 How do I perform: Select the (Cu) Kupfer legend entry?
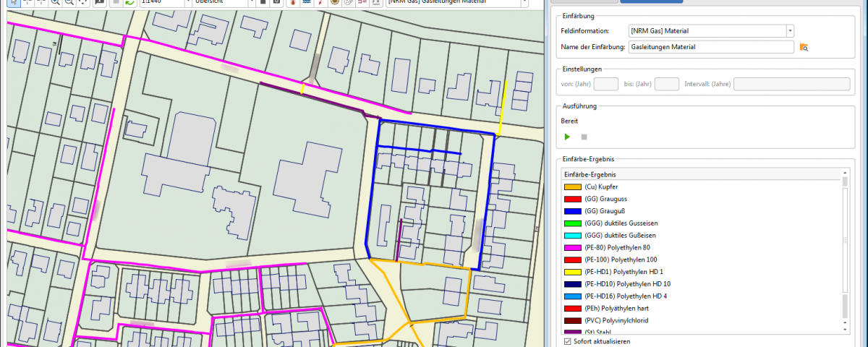pos(602,187)
